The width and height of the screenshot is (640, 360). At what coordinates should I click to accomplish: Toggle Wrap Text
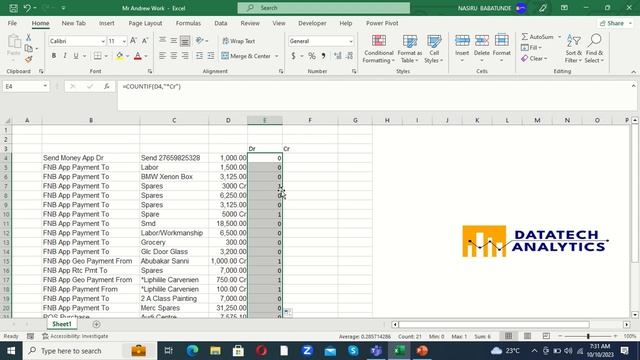coord(238,41)
